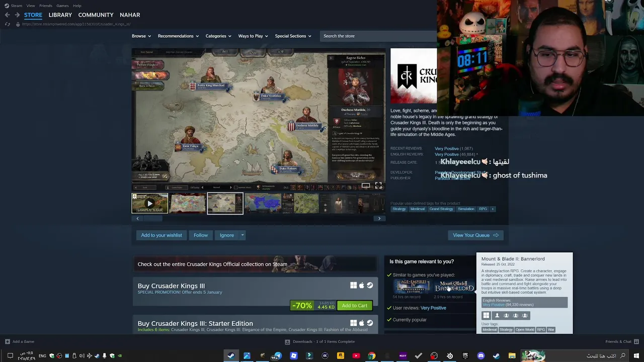
Task: Click the Ignore button
Action: point(227,235)
